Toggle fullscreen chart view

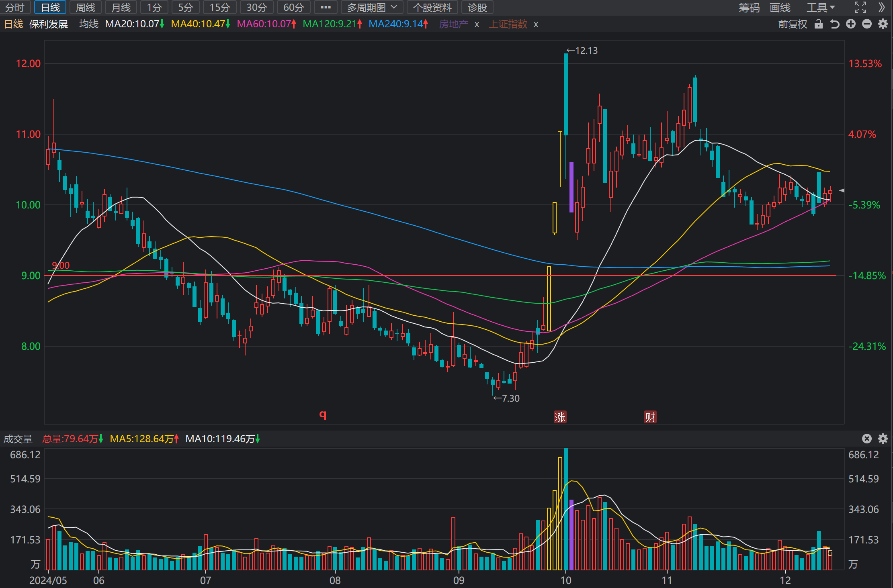[860, 7]
